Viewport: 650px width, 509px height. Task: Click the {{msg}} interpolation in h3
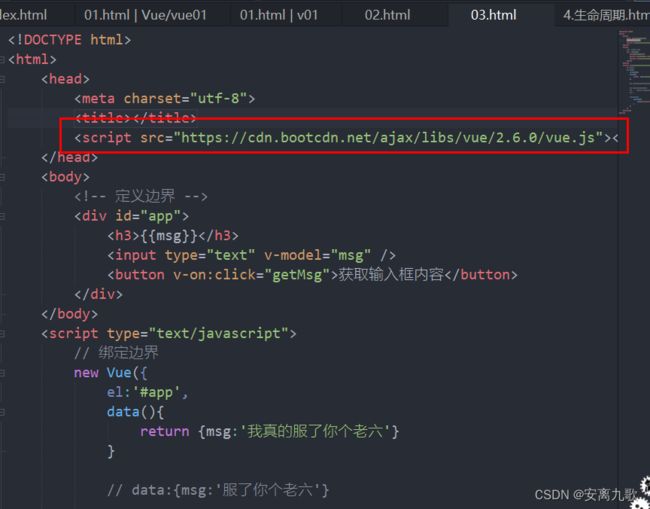click(169, 236)
